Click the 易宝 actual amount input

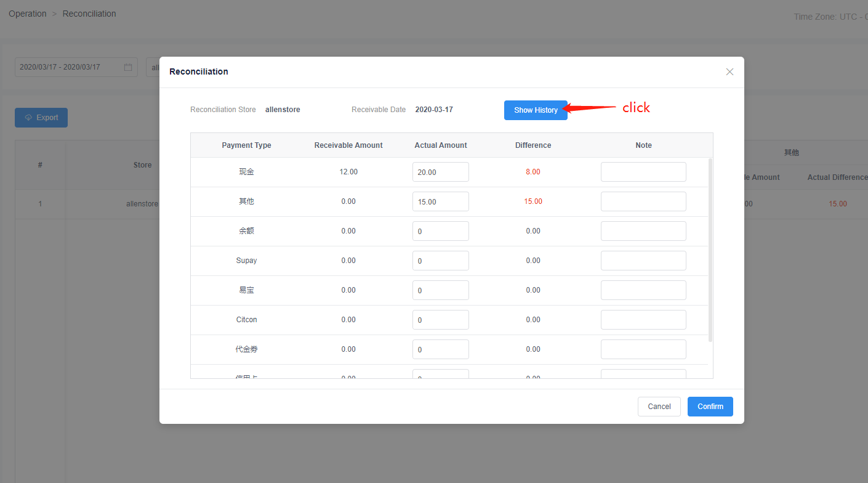(440, 290)
